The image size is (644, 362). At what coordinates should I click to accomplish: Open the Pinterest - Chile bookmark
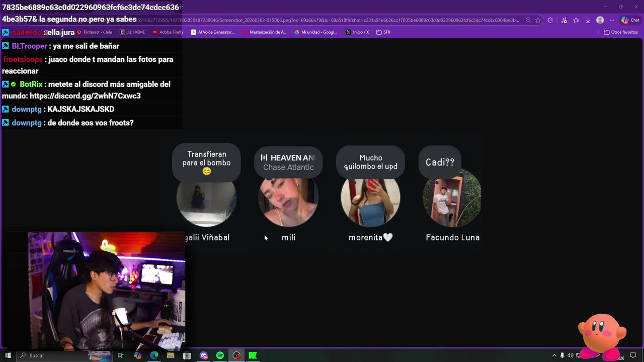click(94, 32)
